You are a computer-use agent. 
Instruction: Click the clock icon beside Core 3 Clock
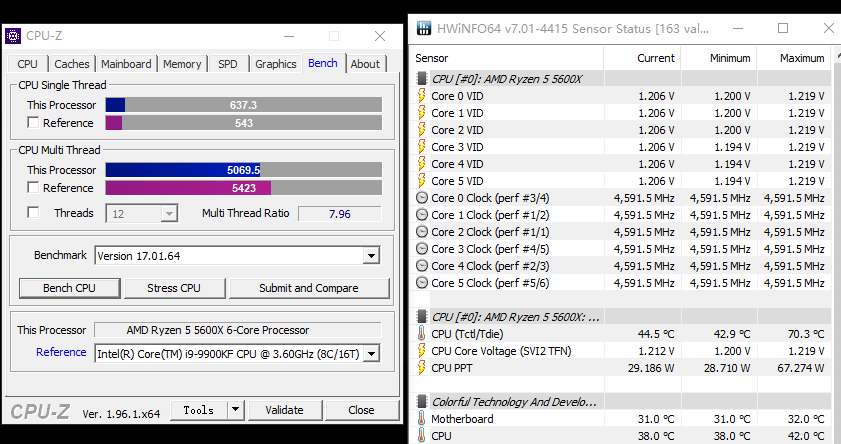coord(422,249)
